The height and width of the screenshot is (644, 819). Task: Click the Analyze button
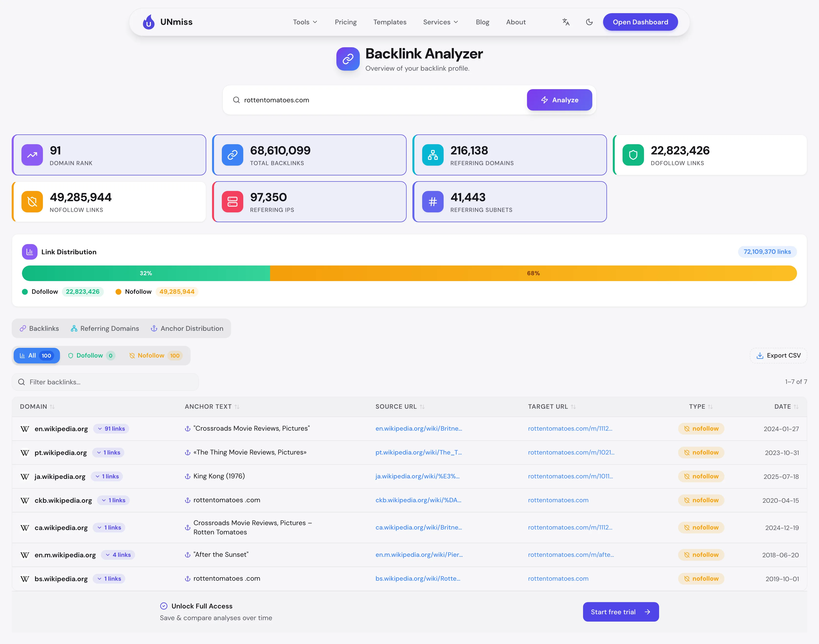click(559, 100)
